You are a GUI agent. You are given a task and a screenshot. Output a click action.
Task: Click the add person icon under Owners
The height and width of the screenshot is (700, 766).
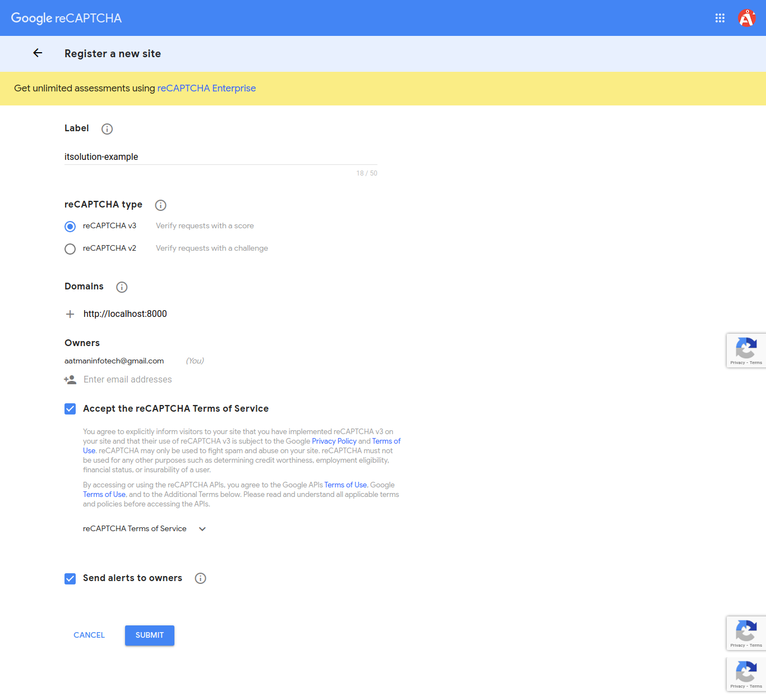tap(70, 380)
